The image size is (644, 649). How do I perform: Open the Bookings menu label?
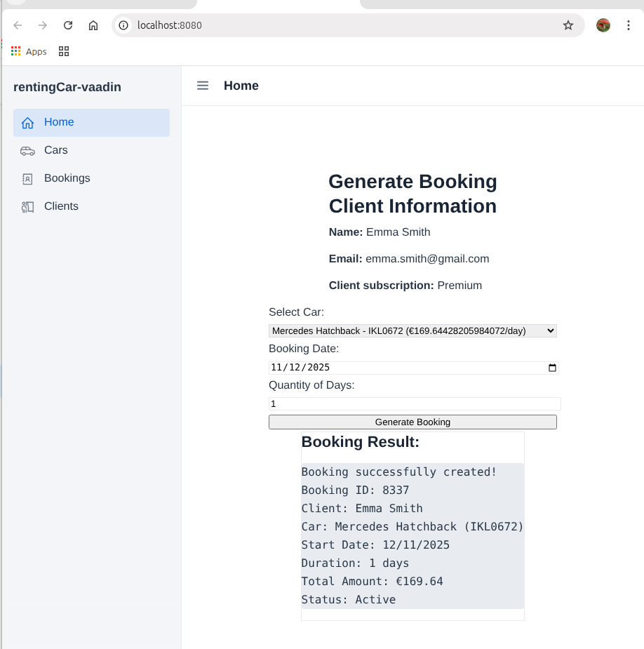[x=67, y=178]
